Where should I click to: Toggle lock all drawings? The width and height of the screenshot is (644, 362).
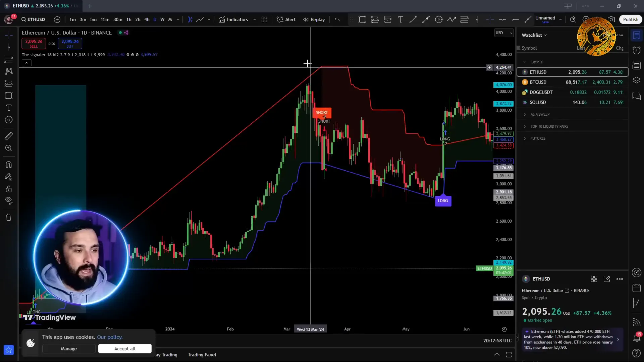click(9, 189)
